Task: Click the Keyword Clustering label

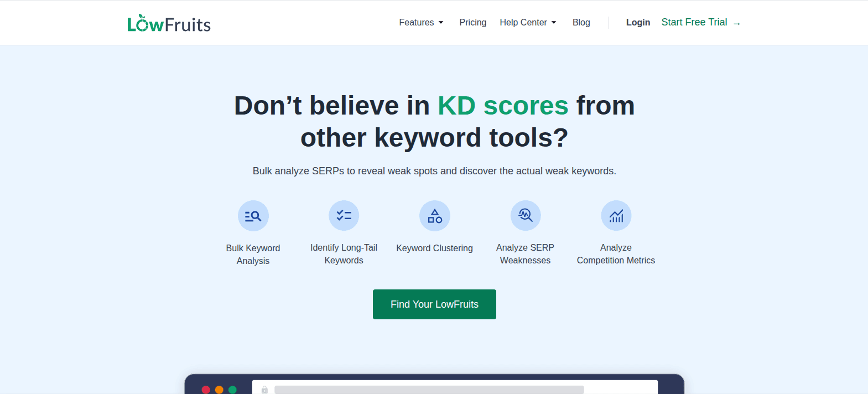Action: (x=435, y=248)
